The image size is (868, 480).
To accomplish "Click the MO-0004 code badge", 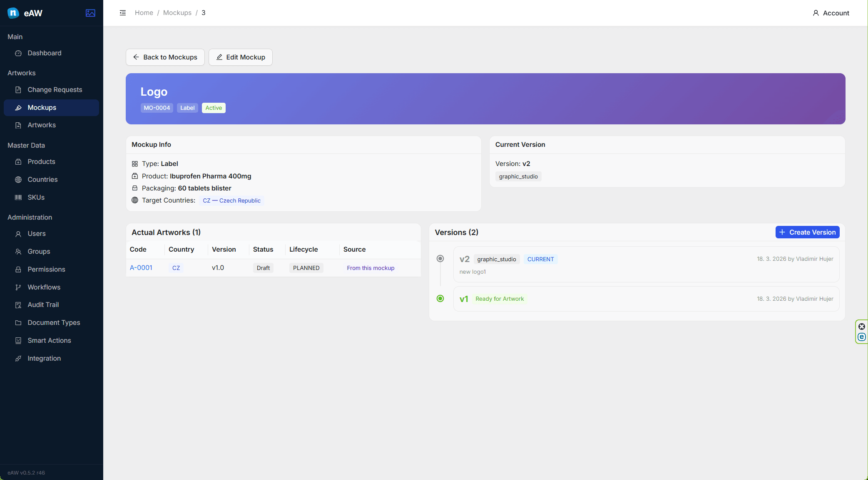I will click(x=157, y=108).
